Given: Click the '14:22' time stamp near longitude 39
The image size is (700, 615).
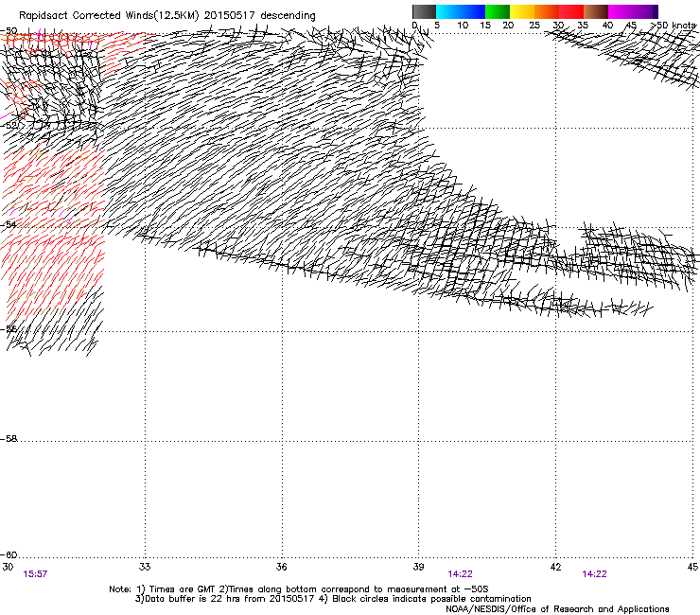Looking at the screenshot, I should coord(461,574).
